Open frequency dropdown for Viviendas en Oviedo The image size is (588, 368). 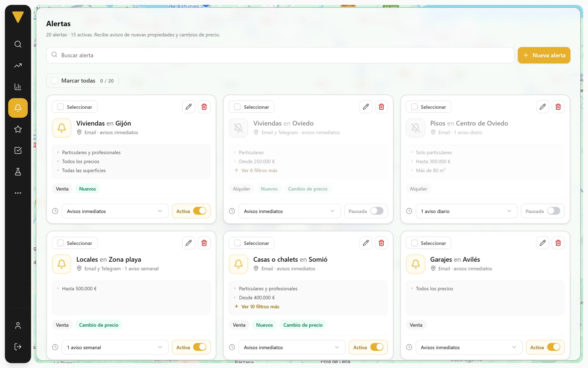290,211
